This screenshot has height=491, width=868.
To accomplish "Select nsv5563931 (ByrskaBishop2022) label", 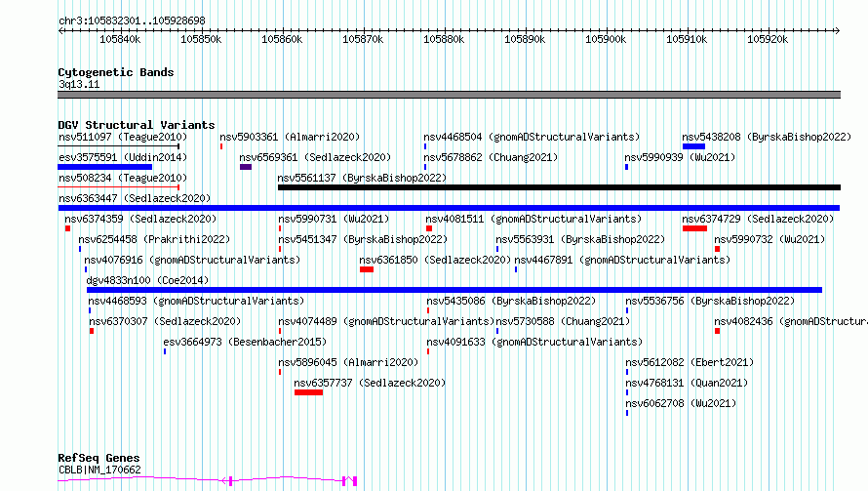I will [580, 239].
